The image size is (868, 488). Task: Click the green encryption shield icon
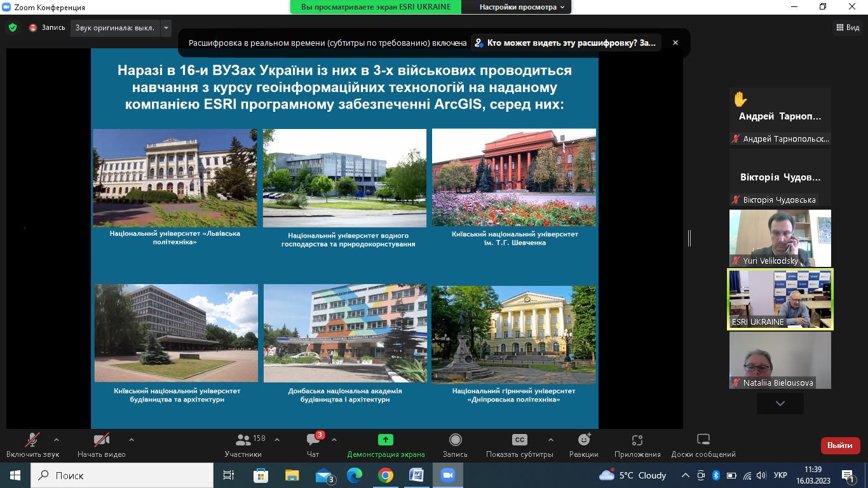(13, 28)
